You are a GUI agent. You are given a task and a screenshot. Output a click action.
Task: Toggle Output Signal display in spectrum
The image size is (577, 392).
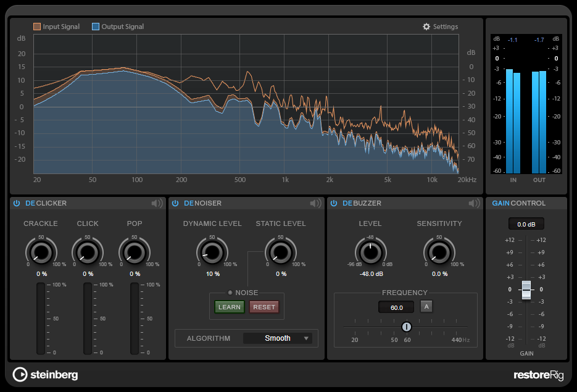pos(96,27)
